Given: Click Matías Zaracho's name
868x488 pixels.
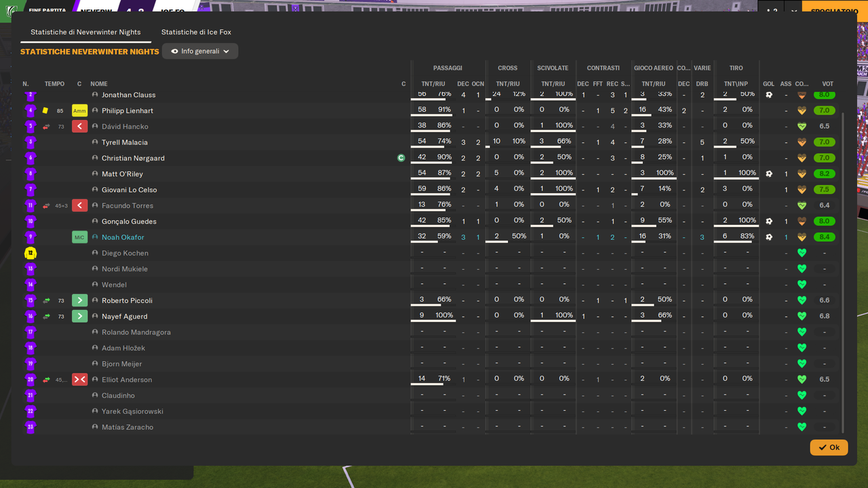Looking at the screenshot, I should click(x=127, y=427).
